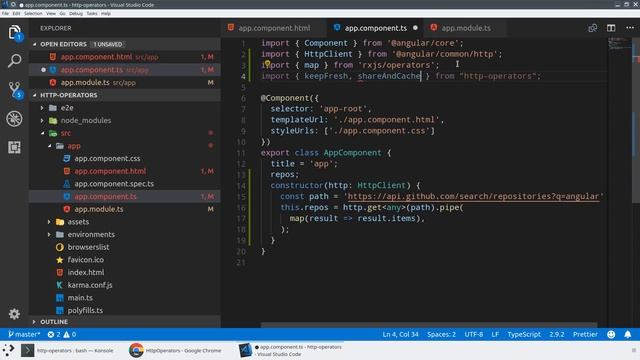Screen dimensions: 640x360
Task: Open the Search view in activity bar
Action: (x=14, y=61)
